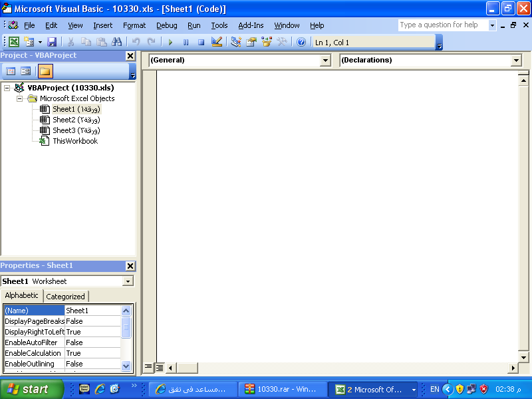532x399 pixels.
Task: Open Properties Window toolbar icon
Action: point(251,42)
